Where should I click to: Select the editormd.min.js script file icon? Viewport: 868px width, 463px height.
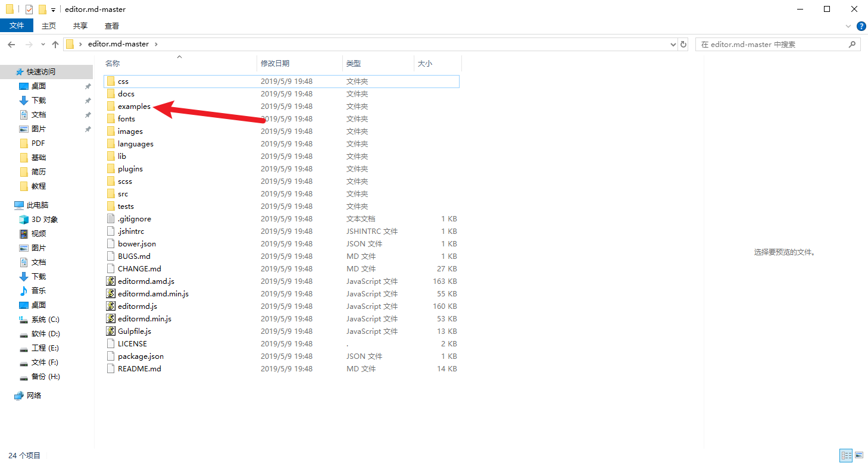111,318
